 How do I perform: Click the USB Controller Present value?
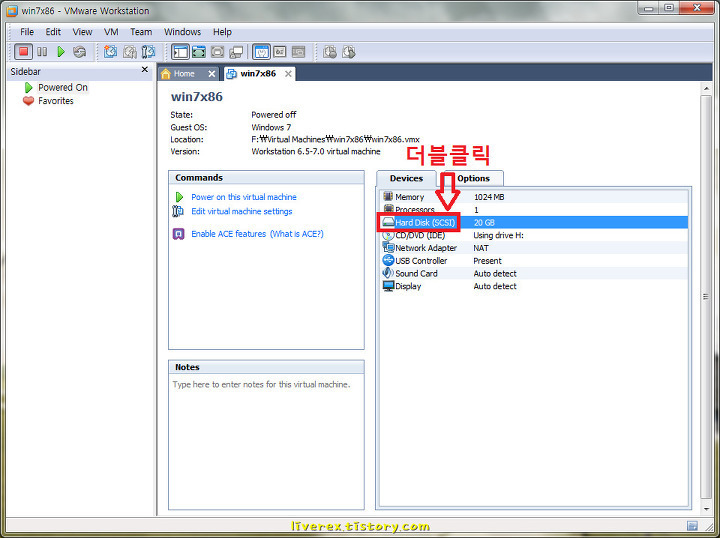tap(487, 261)
